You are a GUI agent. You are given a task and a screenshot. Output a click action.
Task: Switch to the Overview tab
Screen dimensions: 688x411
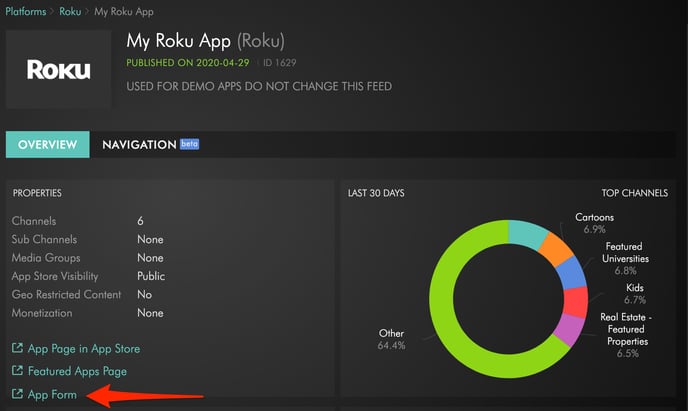pyautogui.click(x=47, y=145)
